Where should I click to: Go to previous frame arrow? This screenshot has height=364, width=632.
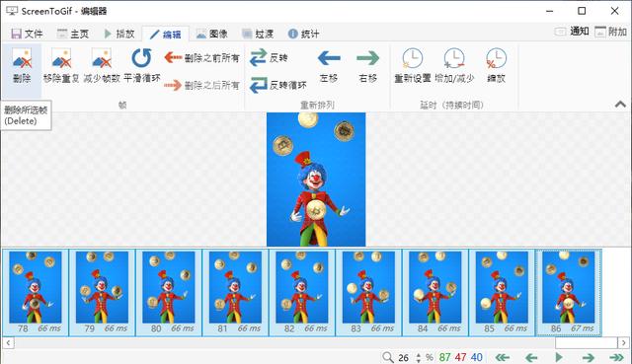(x=531, y=357)
